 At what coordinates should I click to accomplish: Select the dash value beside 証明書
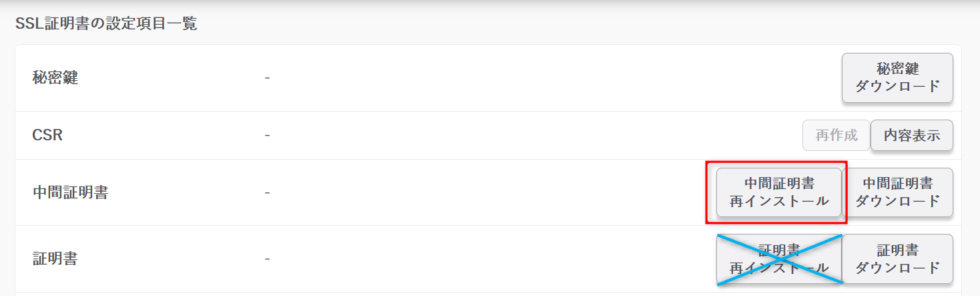pyautogui.click(x=267, y=259)
